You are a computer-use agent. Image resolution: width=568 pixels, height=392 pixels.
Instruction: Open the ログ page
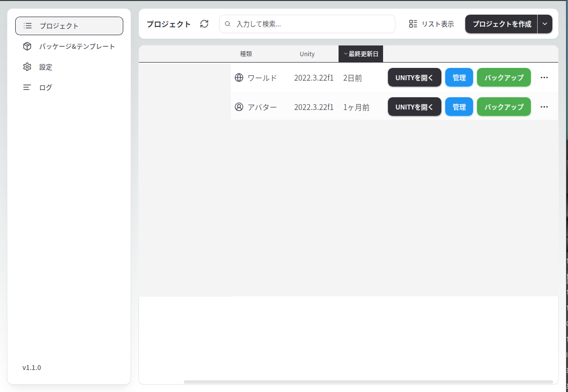(69, 87)
